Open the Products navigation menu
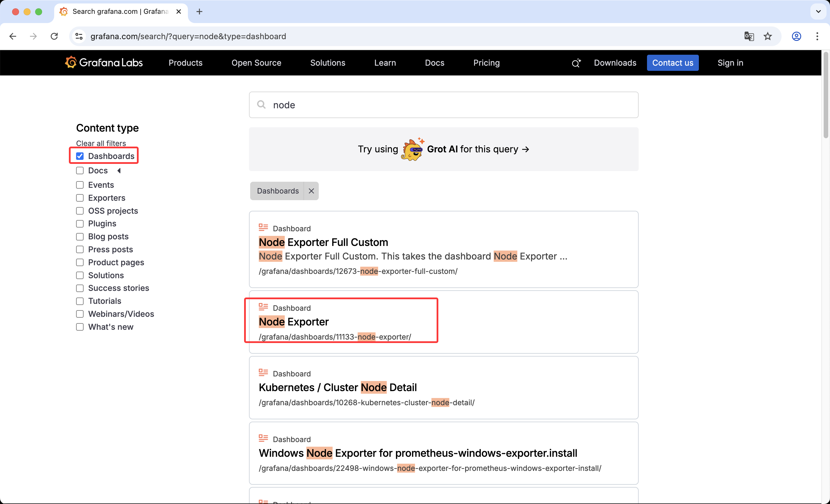830x504 pixels. click(186, 63)
